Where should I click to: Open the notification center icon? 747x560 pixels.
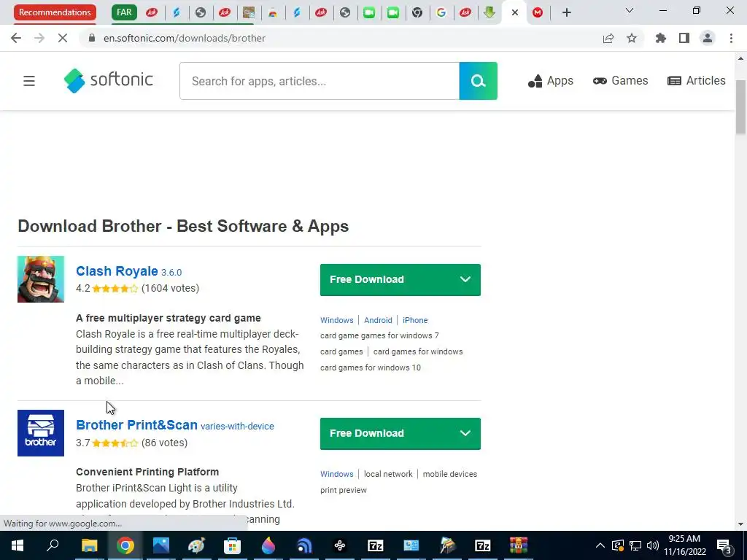(724, 546)
